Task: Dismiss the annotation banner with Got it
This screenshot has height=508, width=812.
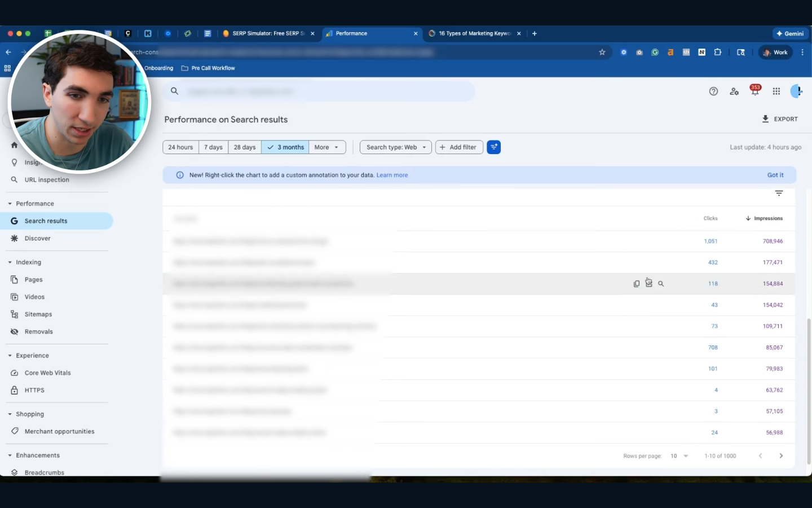Action: pos(775,175)
